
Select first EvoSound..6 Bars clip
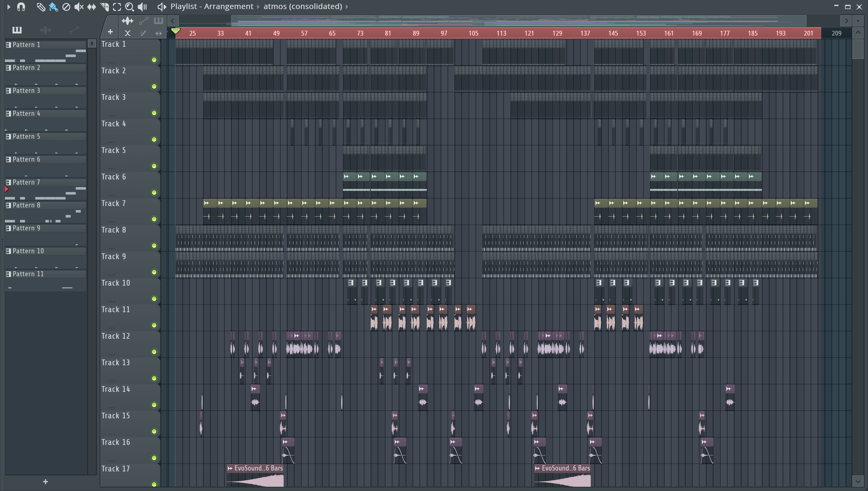tap(255, 476)
